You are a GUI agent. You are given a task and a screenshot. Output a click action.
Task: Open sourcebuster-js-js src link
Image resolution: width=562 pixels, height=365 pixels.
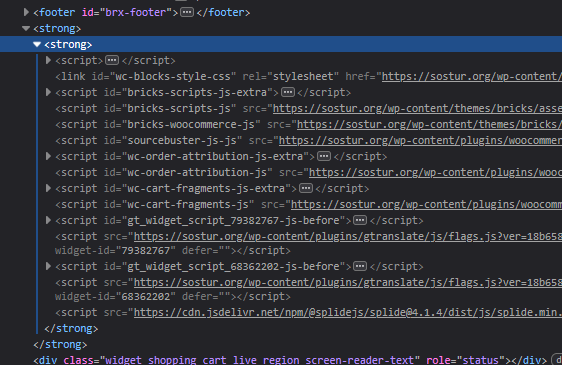pos(420,141)
